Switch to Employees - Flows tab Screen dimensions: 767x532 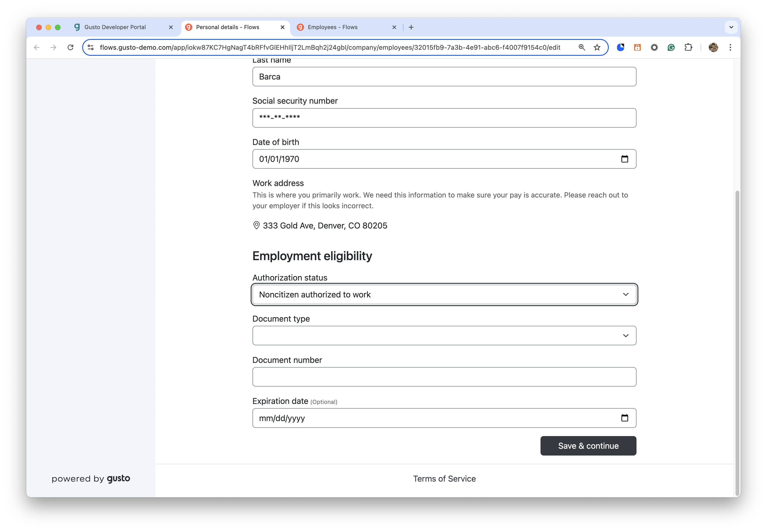[x=346, y=27]
